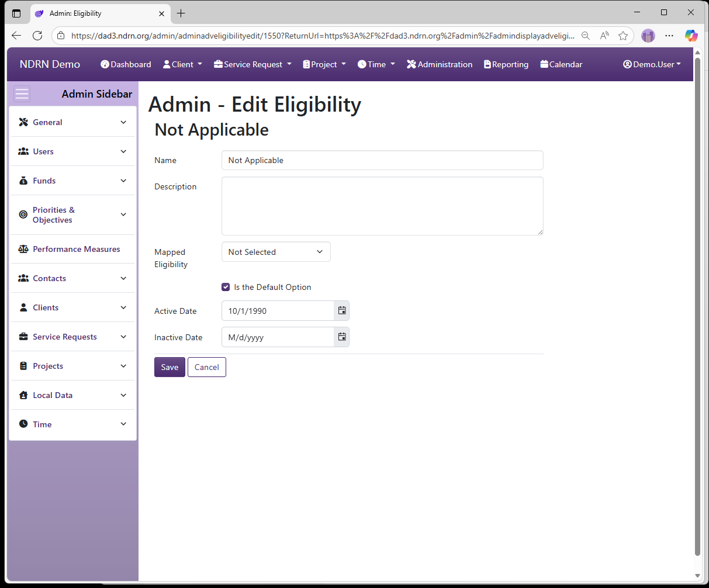Click the Priorities & Objectives target icon
Screen dimensions: 709x588
23,215
